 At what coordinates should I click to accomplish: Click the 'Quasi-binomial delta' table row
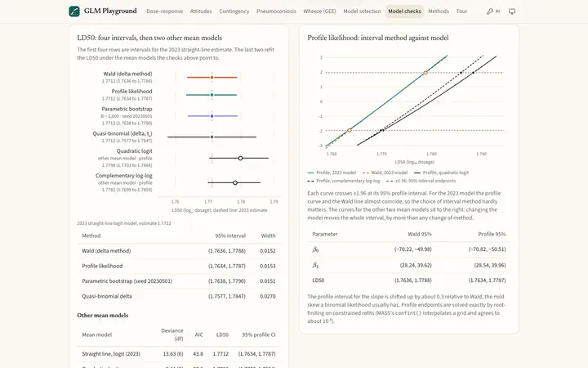pos(179,296)
